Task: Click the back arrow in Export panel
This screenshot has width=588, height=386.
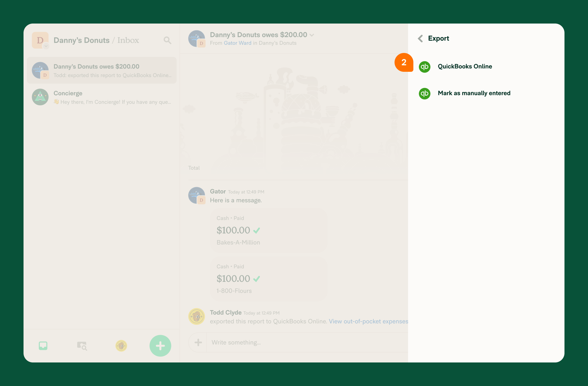Action: point(420,38)
